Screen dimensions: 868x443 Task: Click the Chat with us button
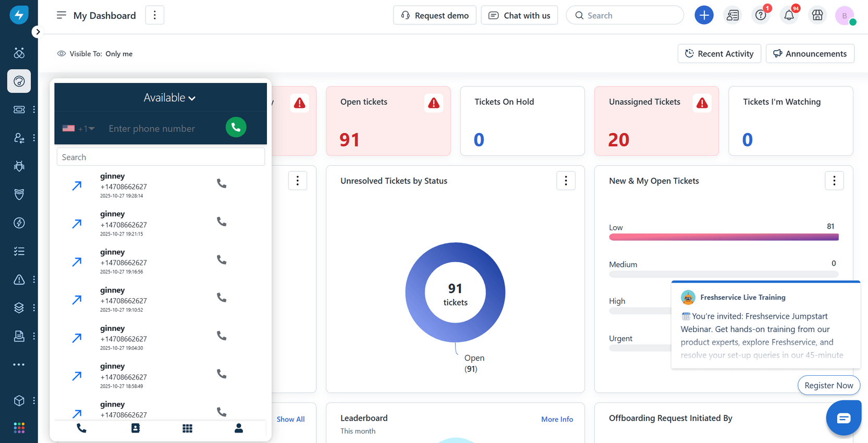519,15
